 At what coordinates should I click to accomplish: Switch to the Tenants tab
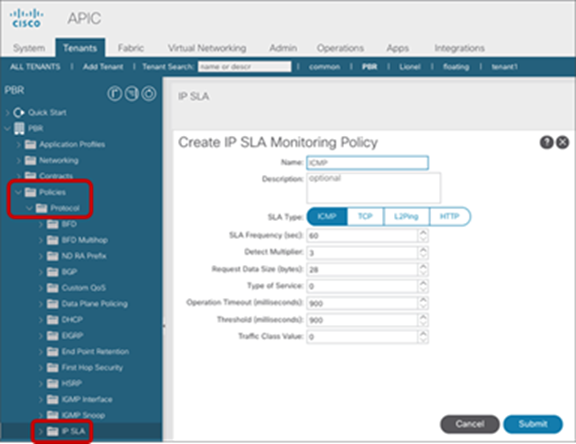point(80,48)
